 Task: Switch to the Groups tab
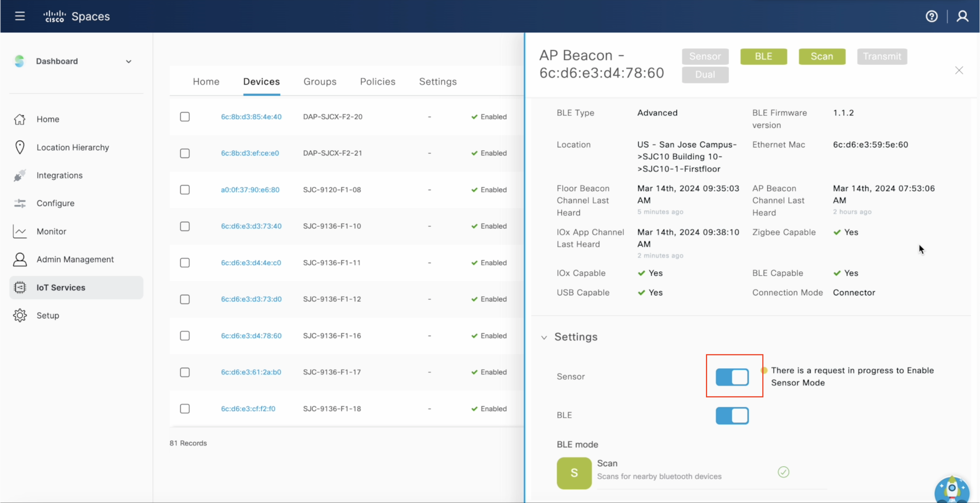320,81
